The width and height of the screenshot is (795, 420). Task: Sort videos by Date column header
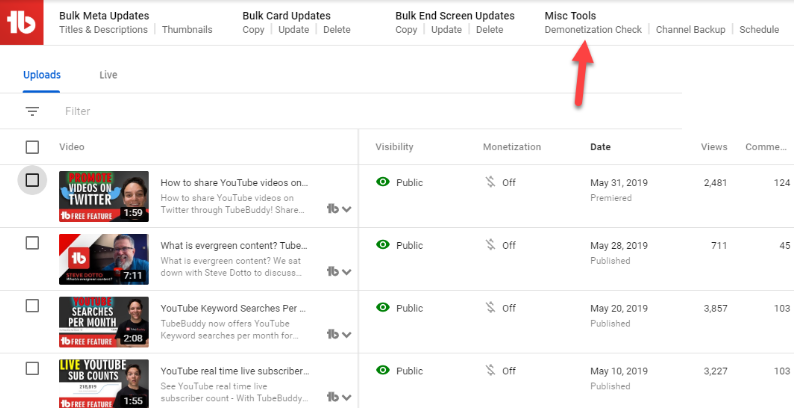pos(600,147)
